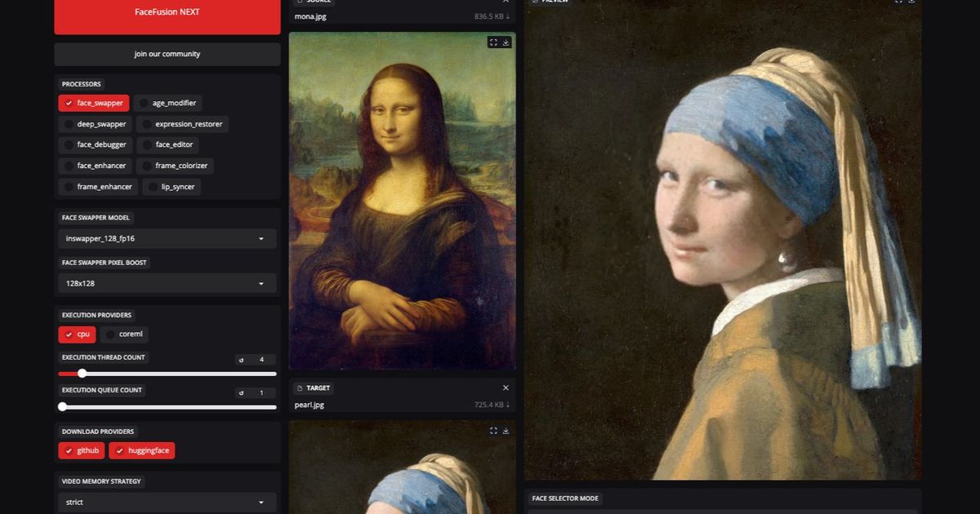This screenshot has width=980, height=514.
Task: Reset the execution thread count value
Action: click(241, 360)
